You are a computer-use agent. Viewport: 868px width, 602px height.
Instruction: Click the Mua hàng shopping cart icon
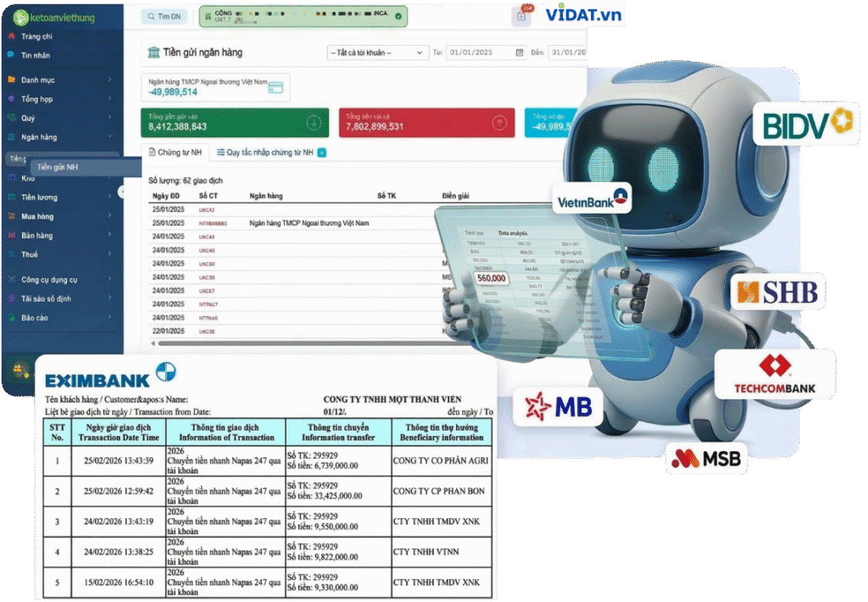tap(11, 216)
